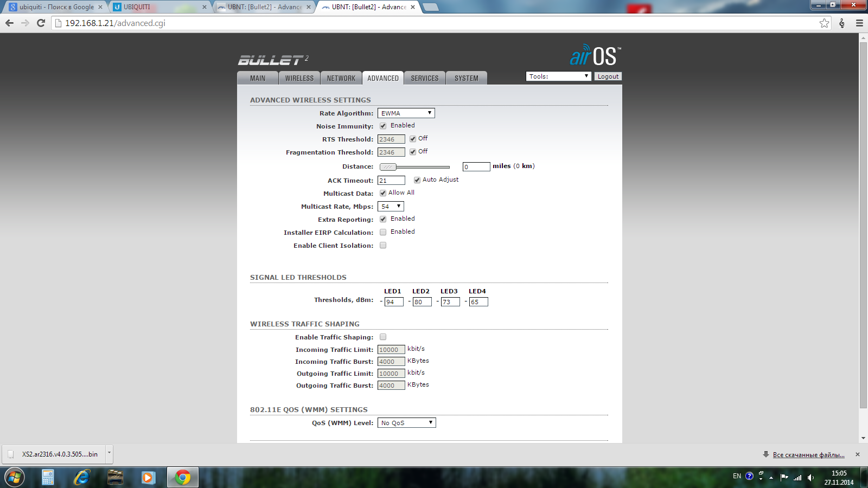The width and height of the screenshot is (868, 488).
Task: Open the Chrome menu hamburger icon
Action: 859,23
